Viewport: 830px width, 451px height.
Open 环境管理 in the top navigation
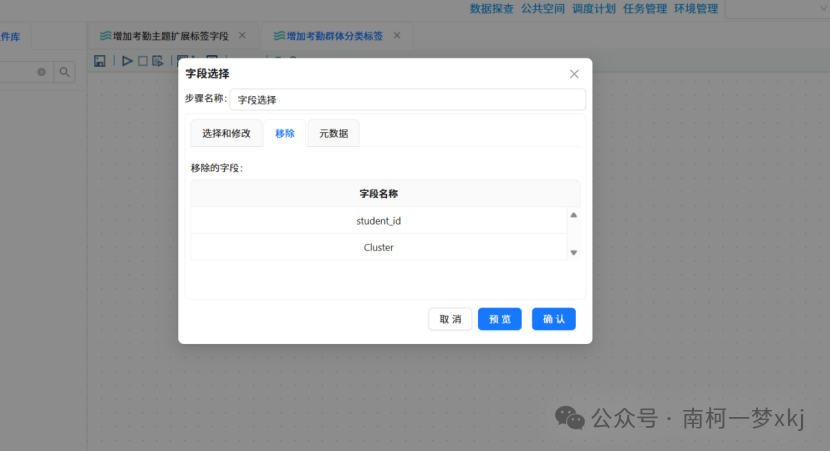pos(696,8)
